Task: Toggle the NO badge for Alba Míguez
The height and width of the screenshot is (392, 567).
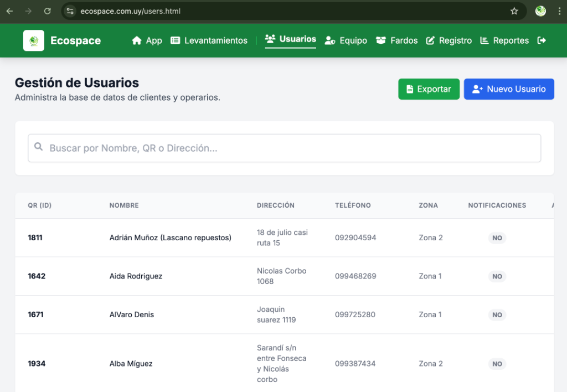Action: pos(497,364)
